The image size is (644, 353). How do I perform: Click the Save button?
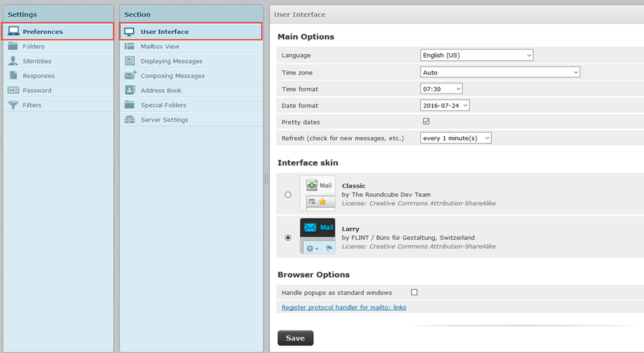pyautogui.click(x=295, y=338)
